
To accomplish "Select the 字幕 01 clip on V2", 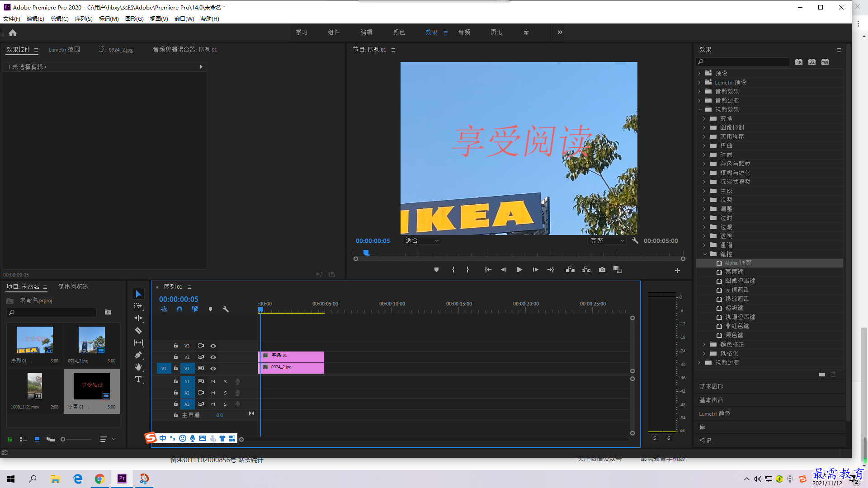I will (291, 357).
